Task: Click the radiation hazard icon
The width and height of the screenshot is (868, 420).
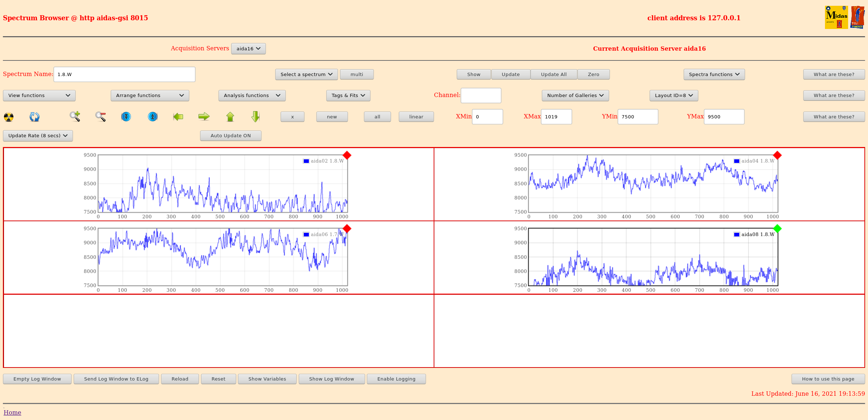Action: (x=9, y=117)
